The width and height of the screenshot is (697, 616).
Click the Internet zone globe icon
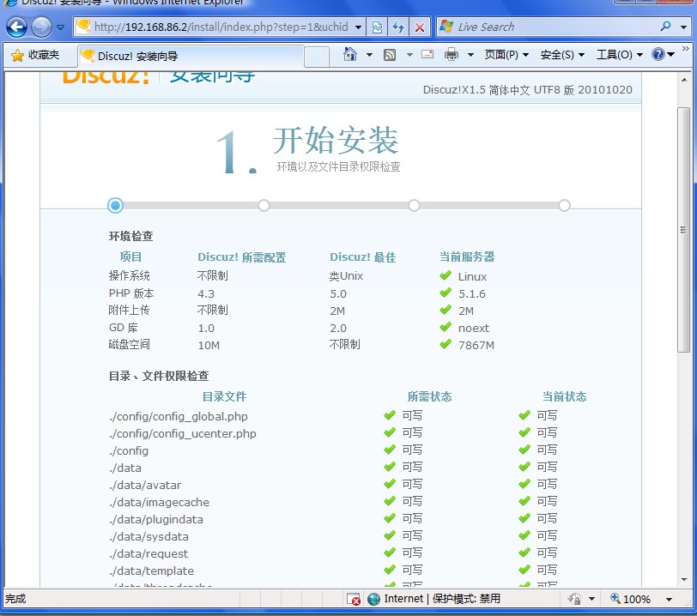pos(374,599)
